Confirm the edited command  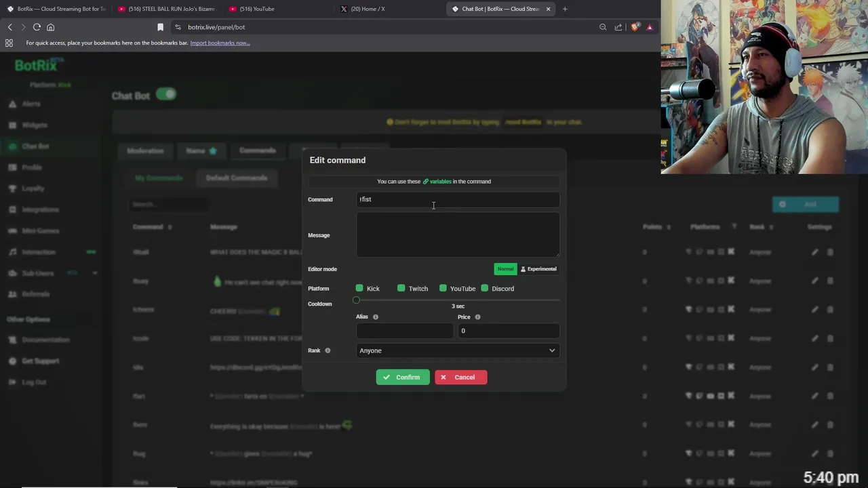pyautogui.click(x=403, y=377)
